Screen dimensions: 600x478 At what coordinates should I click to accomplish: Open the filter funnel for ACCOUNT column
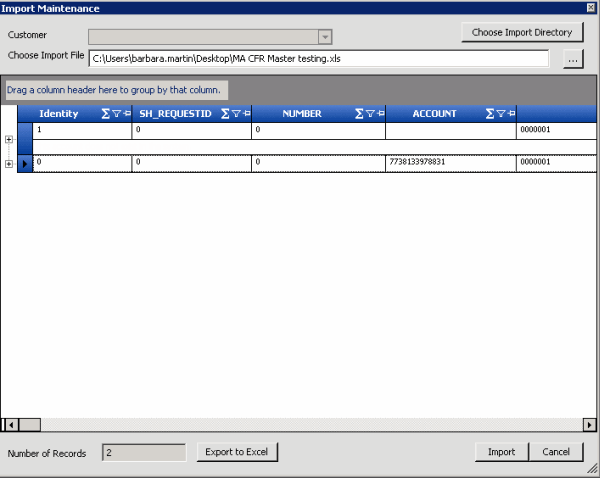pos(501,114)
